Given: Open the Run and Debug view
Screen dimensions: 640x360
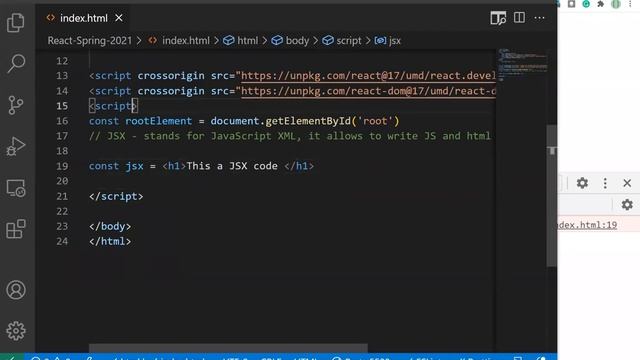Looking at the screenshot, I should (x=16, y=146).
